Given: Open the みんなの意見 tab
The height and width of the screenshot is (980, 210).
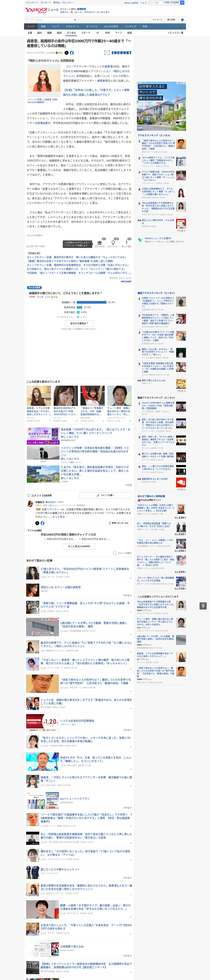Looking at the screenshot, I should point(111,27).
